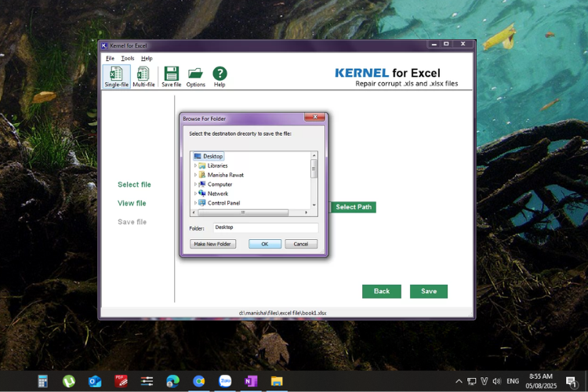Image resolution: width=588 pixels, height=392 pixels.
Task: Click the horizontal scrollbar thumb in folder tree
Action: coord(243,212)
